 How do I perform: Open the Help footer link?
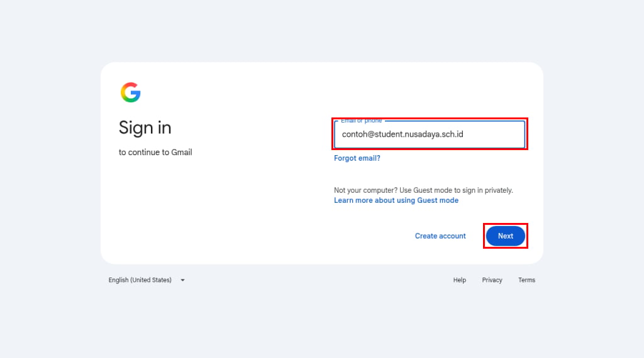[x=460, y=280]
